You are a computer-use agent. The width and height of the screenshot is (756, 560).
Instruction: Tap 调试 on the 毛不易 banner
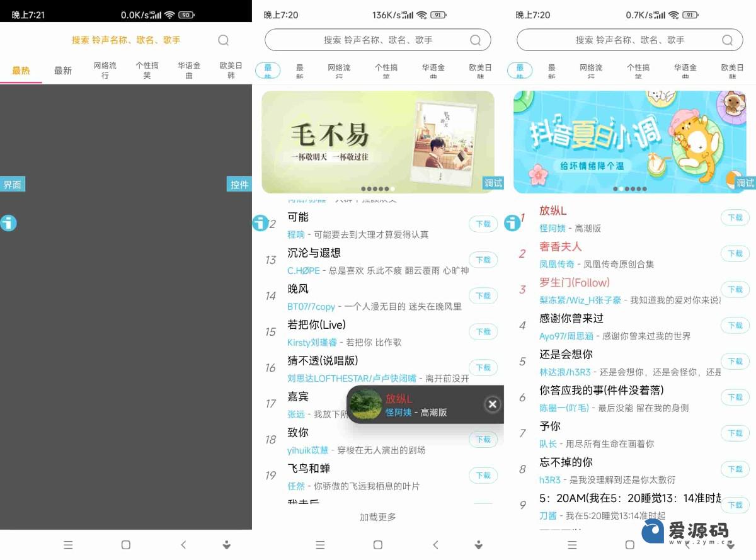(493, 183)
